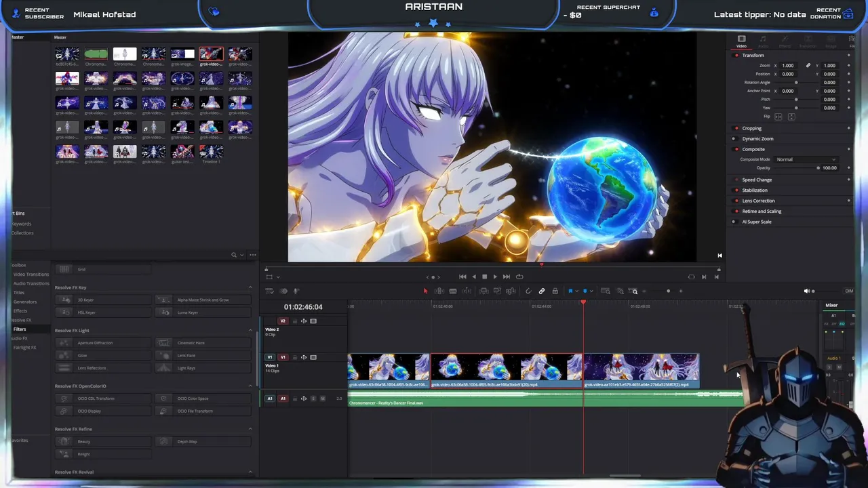Collapse the Resolve FX OpenColorIO section
Image resolution: width=868 pixels, height=488 pixels.
[250, 386]
